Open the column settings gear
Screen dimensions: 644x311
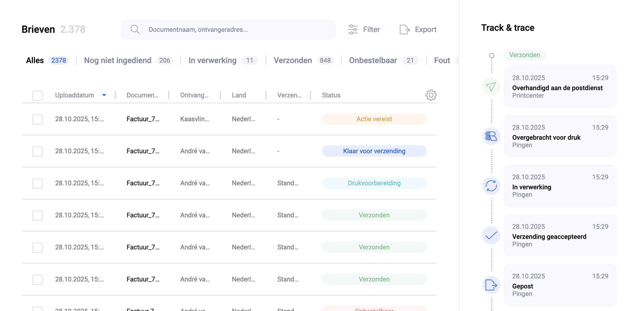pos(431,95)
